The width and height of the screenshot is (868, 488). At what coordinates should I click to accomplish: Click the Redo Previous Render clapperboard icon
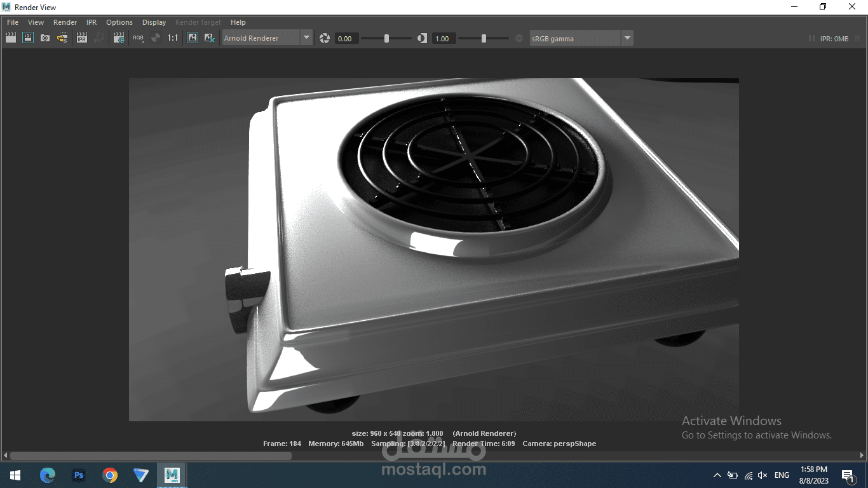(x=11, y=38)
